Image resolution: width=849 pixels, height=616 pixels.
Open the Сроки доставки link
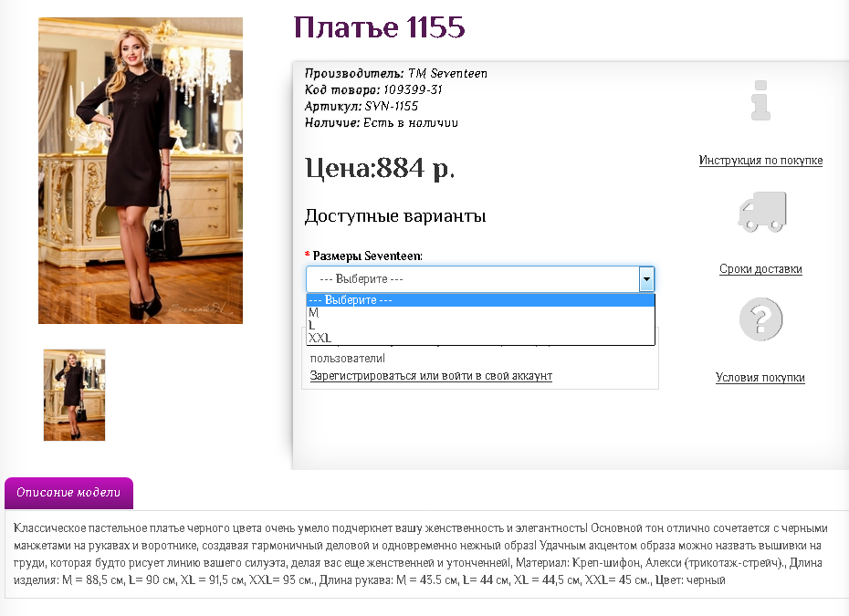760,269
